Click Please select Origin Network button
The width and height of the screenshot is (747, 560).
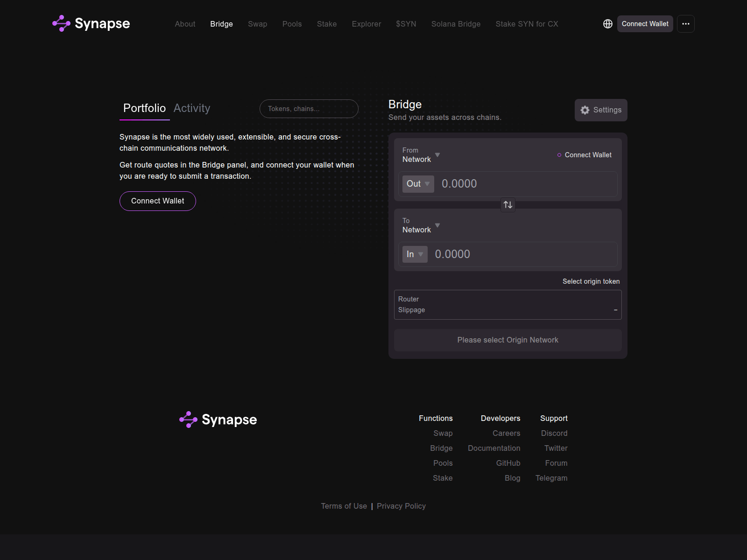508,340
